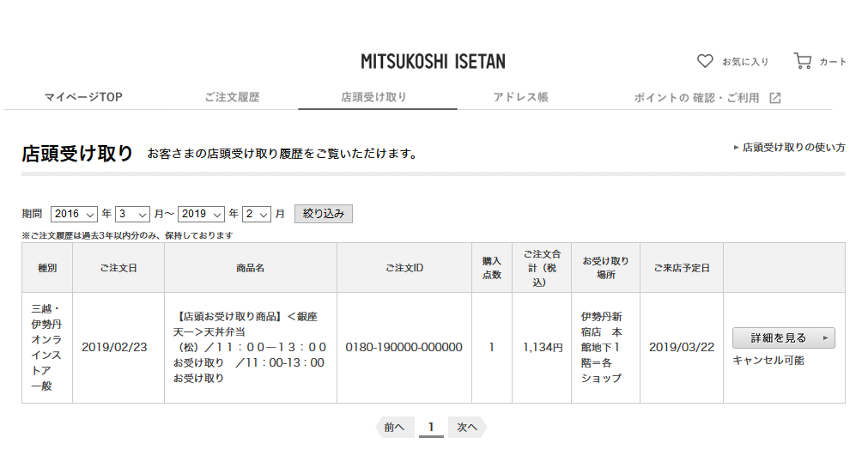Click the 絞り込み filter button
The height and width of the screenshot is (462, 868).
pos(324,214)
